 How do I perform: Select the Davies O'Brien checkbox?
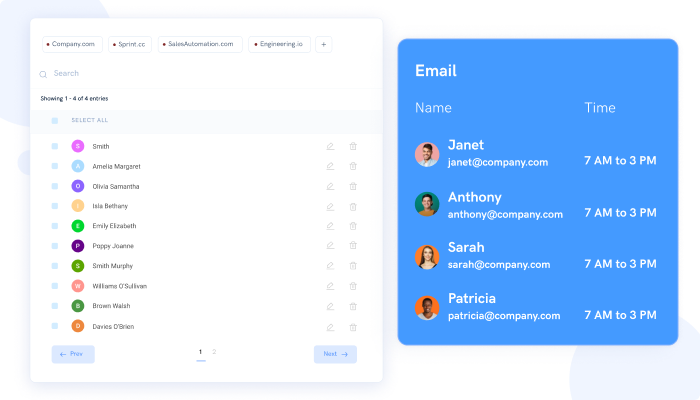(54, 326)
